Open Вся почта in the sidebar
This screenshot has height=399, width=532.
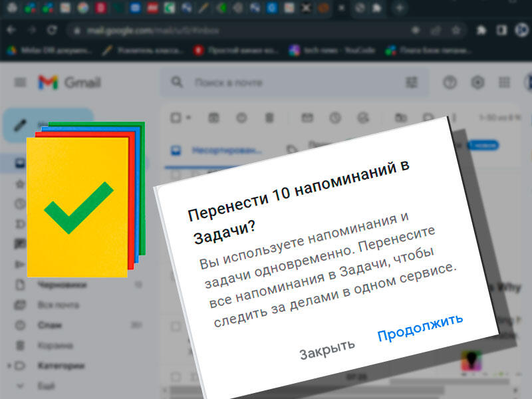[x=59, y=305]
